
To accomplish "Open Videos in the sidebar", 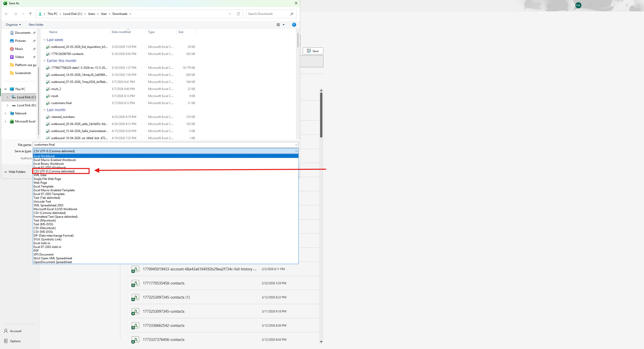I will 19,57.
